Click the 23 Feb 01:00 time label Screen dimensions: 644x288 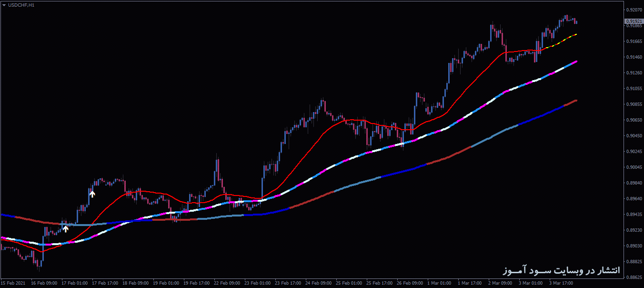click(x=258, y=283)
